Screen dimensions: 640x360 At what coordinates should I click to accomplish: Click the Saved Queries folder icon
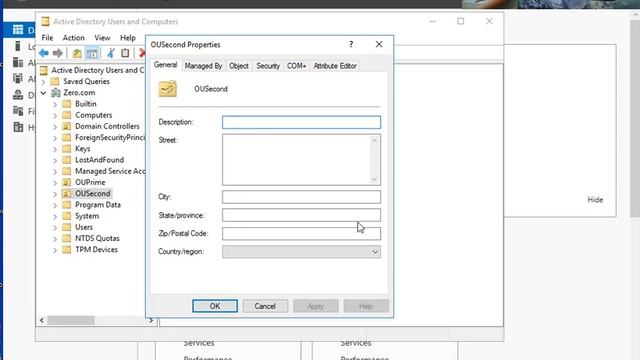click(55, 81)
